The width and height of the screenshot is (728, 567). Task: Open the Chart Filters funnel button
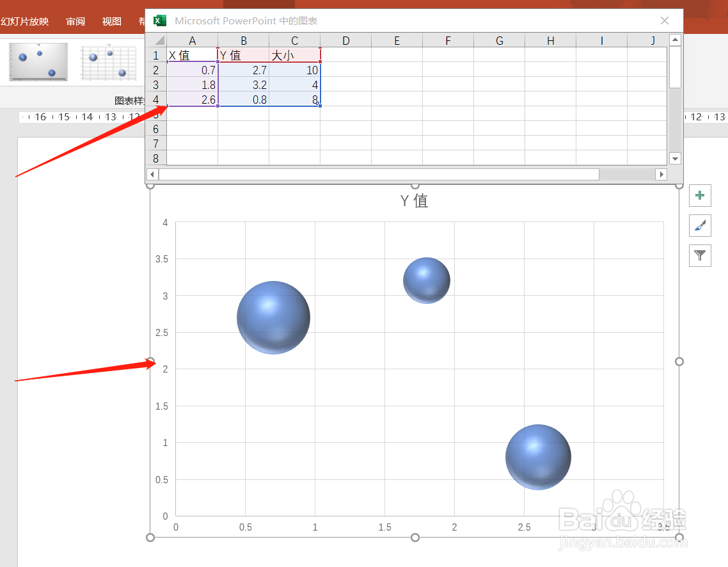(700, 255)
